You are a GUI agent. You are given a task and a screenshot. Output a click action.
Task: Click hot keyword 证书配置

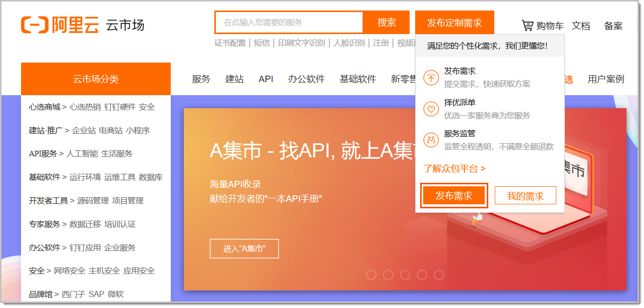(230, 43)
